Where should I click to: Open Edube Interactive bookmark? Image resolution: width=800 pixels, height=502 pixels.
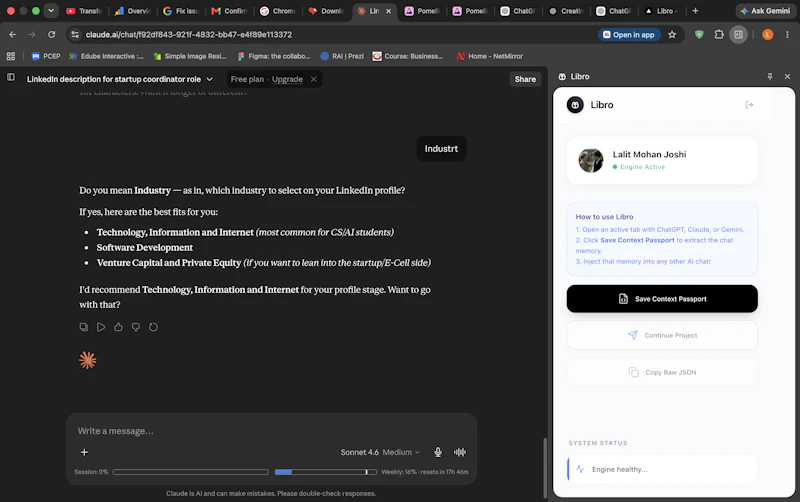coord(106,56)
